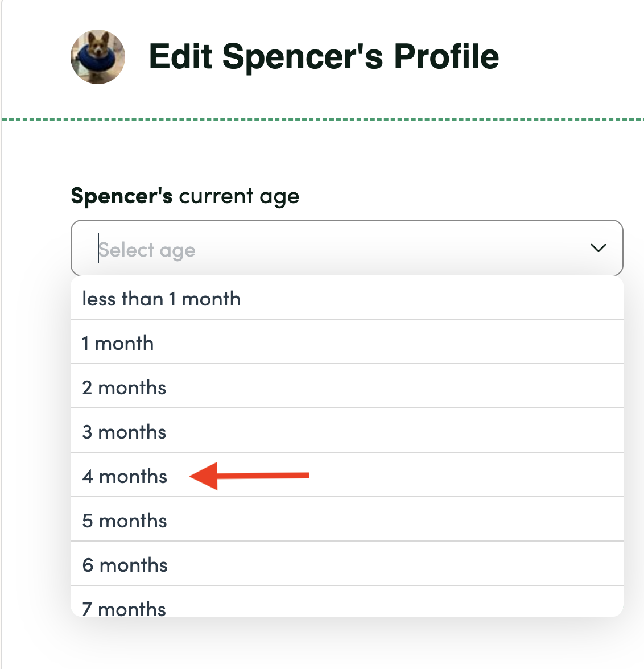Image resolution: width=644 pixels, height=669 pixels.
Task: Choose "less than 1 month" option
Action: pyautogui.click(x=162, y=299)
